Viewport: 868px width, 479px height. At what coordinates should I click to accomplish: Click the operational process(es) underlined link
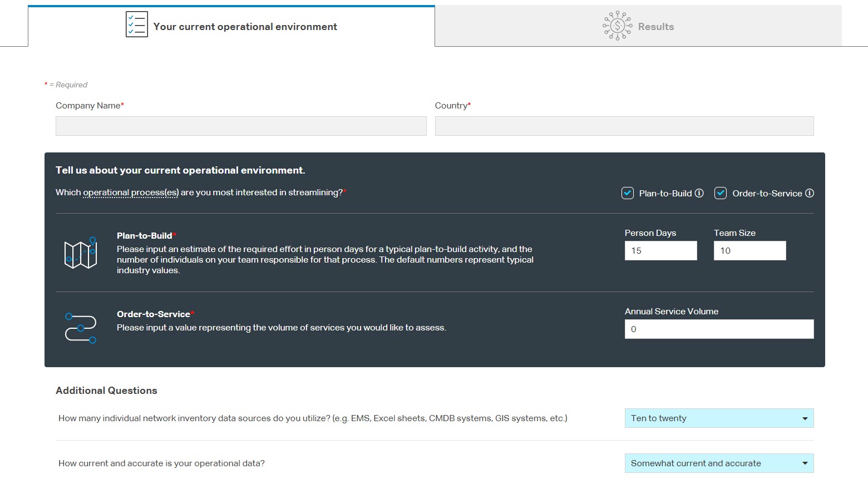pyautogui.click(x=131, y=192)
